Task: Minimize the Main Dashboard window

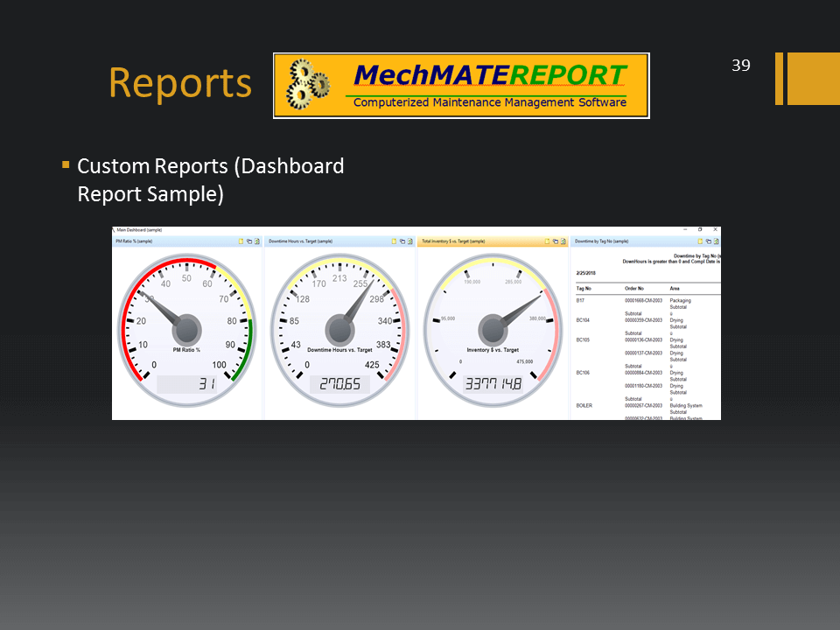Action: click(x=685, y=229)
